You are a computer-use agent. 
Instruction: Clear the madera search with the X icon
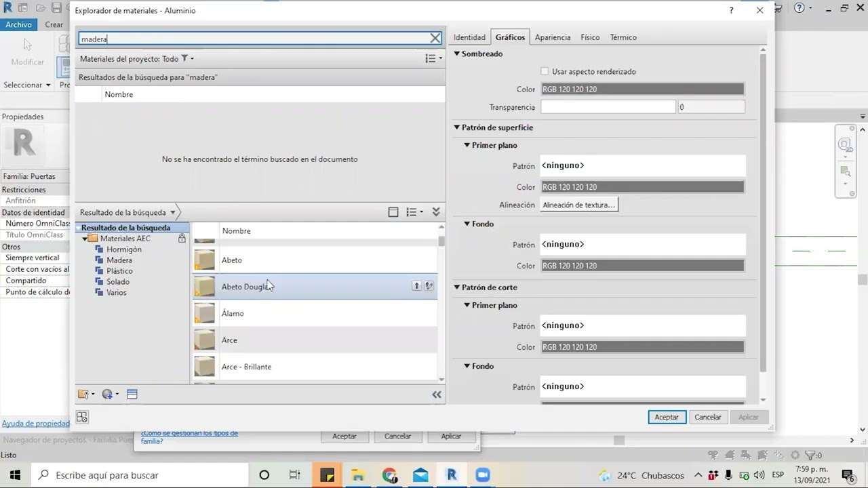point(435,39)
